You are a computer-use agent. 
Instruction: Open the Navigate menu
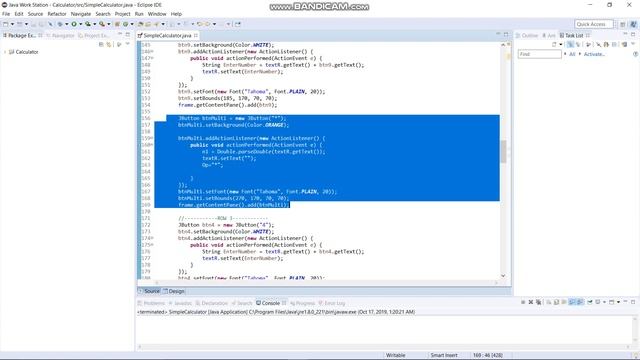[81, 14]
